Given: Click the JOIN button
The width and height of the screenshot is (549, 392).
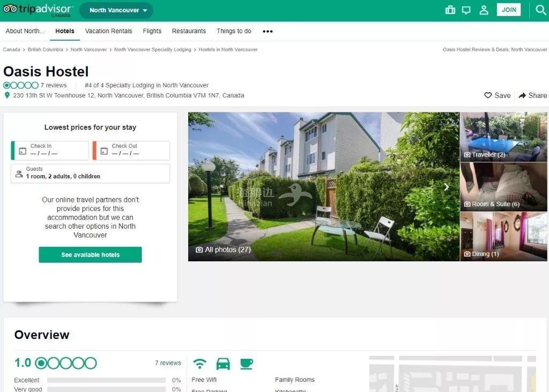Looking at the screenshot, I should [509, 10].
